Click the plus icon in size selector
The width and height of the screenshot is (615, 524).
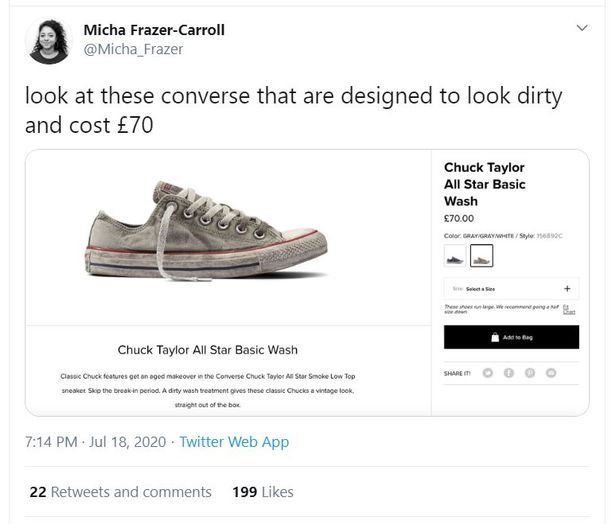coord(567,288)
